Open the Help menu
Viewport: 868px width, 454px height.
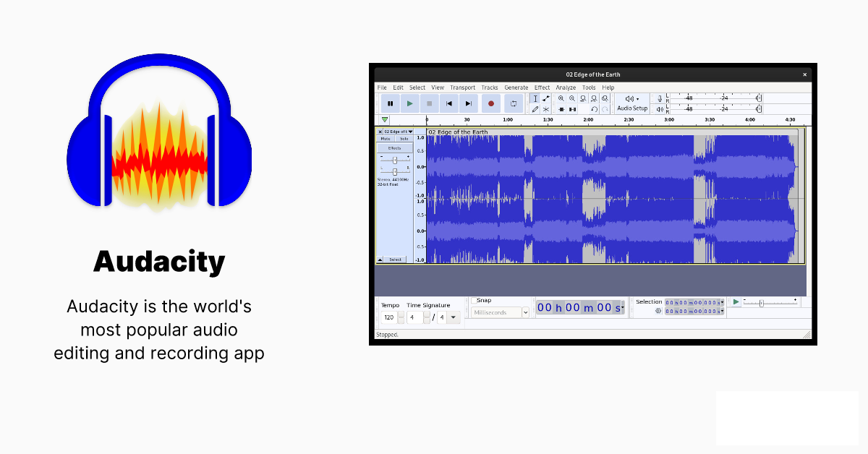tap(608, 87)
